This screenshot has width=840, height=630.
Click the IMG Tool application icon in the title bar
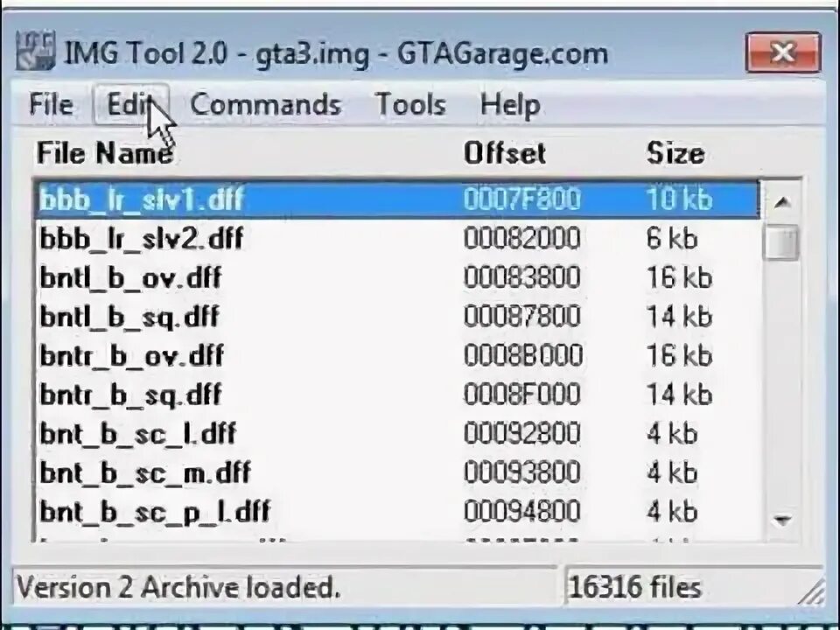coord(36,52)
